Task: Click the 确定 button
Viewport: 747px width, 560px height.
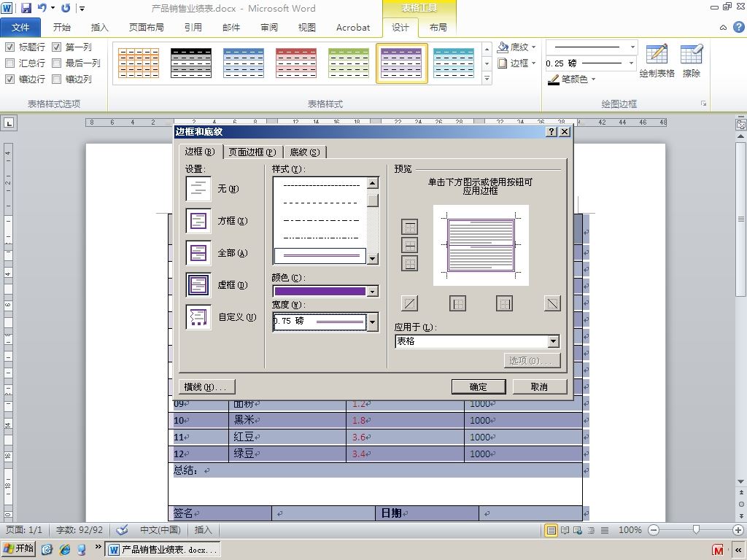Action: coord(479,386)
